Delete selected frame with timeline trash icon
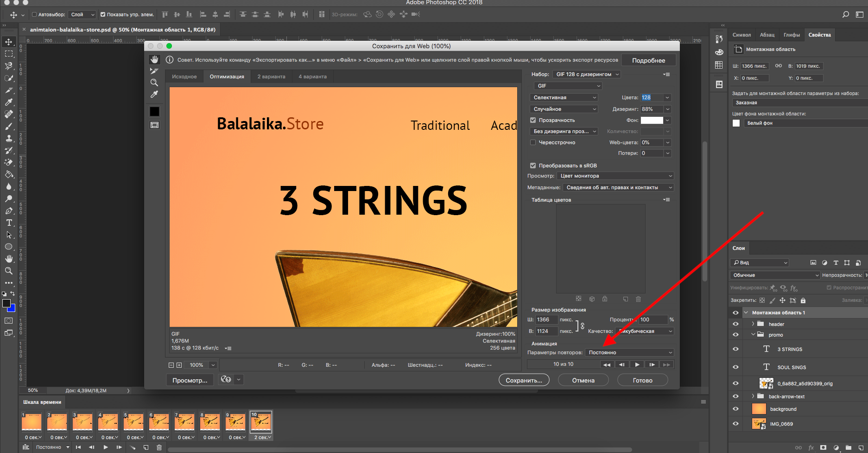 coord(159,447)
